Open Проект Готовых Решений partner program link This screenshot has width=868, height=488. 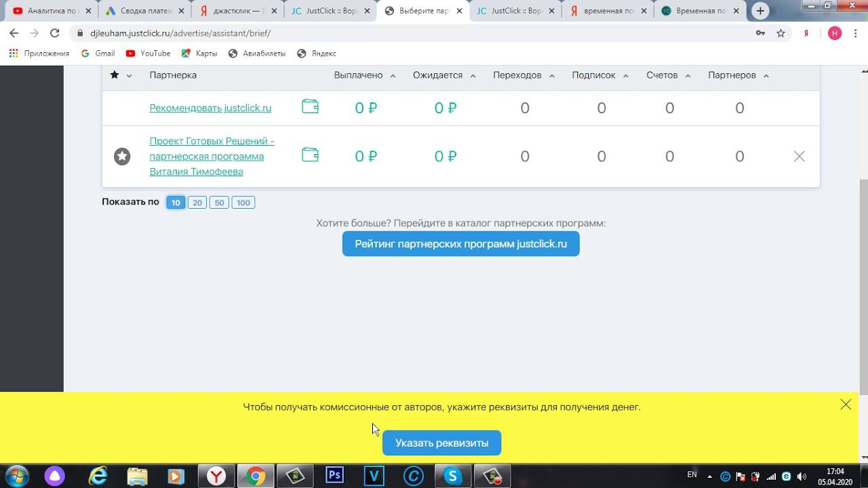coord(212,157)
